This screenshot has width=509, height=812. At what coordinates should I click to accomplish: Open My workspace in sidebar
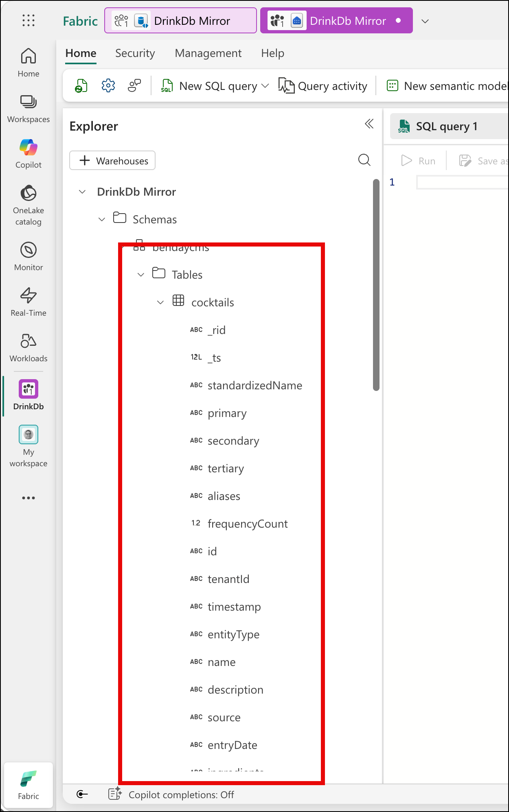point(29,446)
